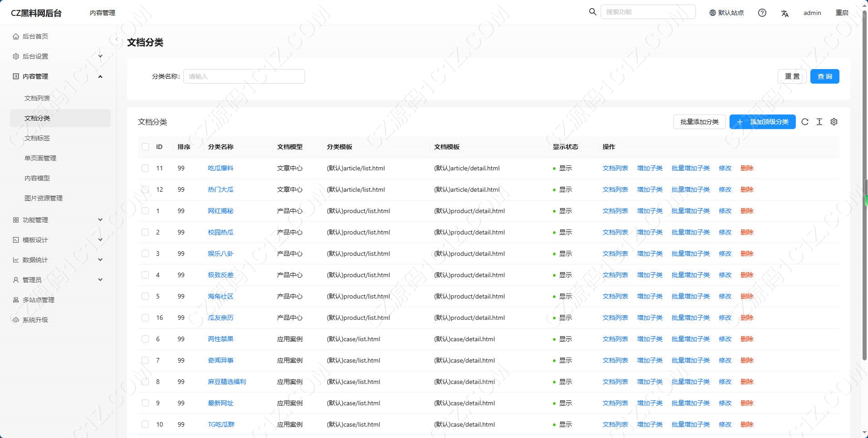
Task: Open the table density icon
Action: click(819, 122)
